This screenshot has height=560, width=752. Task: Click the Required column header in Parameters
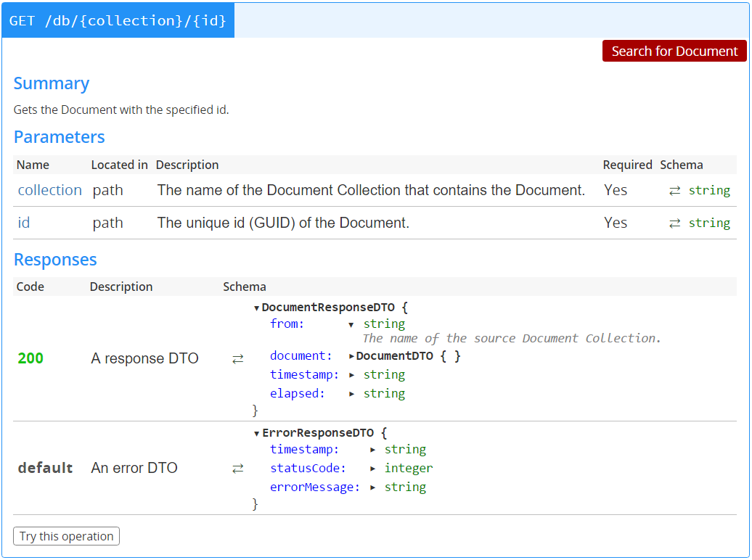pyautogui.click(x=627, y=165)
